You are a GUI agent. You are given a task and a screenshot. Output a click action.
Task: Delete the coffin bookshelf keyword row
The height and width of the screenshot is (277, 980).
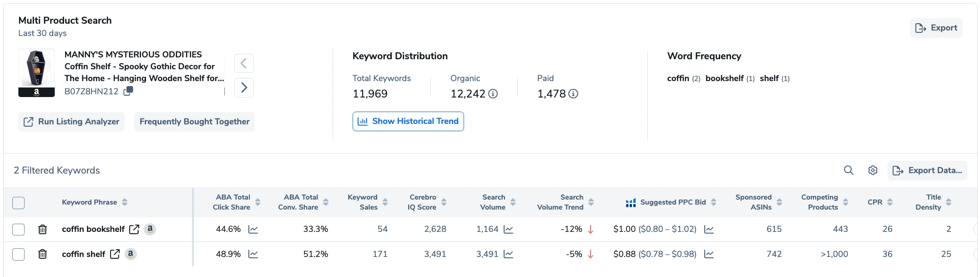[42, 229]
